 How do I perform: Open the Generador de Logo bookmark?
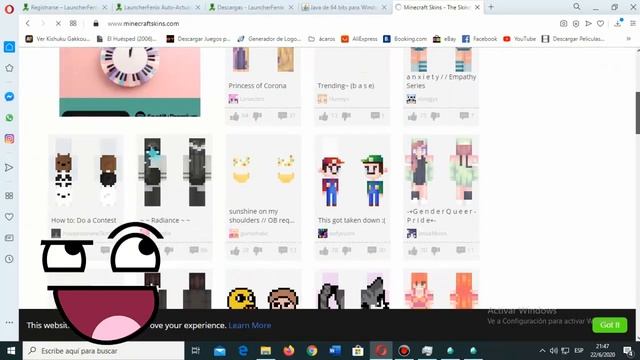pos(269,39)
